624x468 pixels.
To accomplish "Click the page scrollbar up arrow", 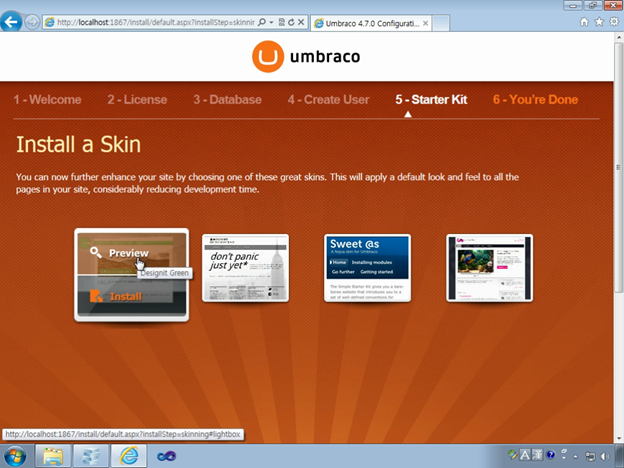I will click(x=619, y=37).
